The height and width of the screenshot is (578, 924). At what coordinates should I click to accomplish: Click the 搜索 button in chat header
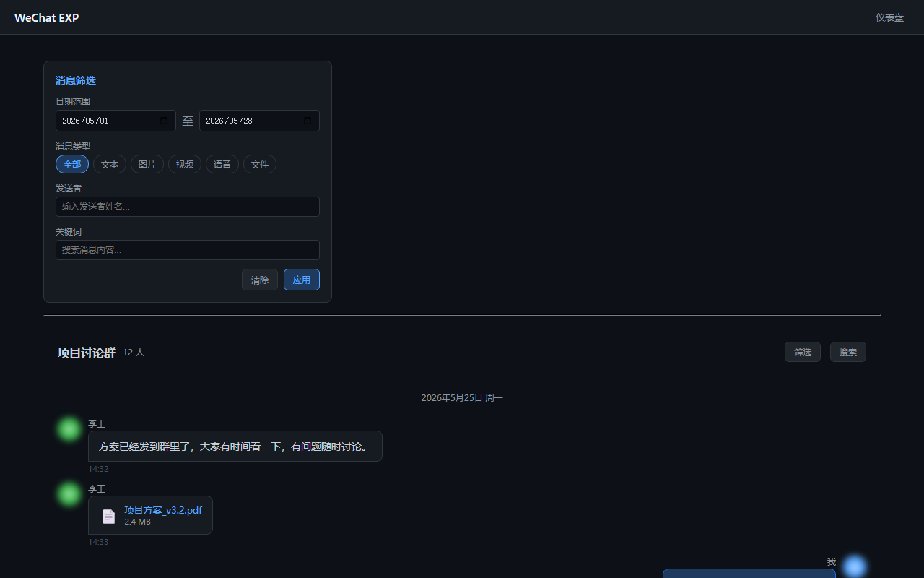848,352
